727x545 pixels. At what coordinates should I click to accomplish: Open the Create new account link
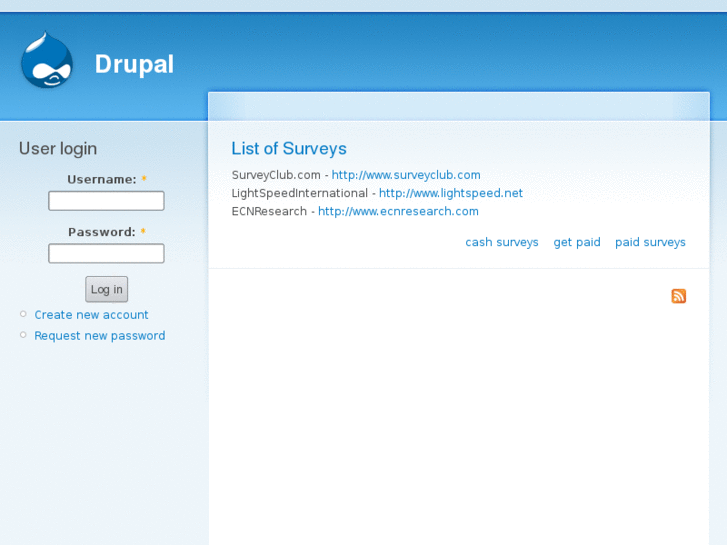click(91, 315)
